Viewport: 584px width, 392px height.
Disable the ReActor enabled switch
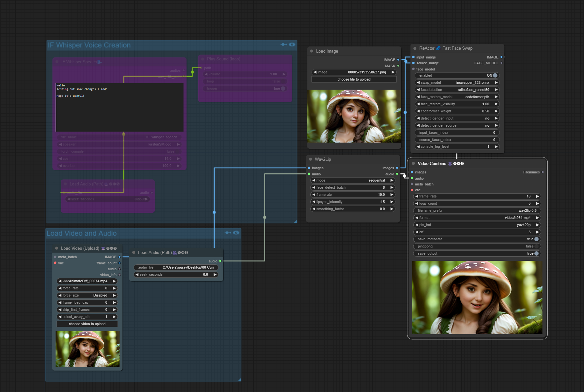pyautogui.click(x=495, y=75)
